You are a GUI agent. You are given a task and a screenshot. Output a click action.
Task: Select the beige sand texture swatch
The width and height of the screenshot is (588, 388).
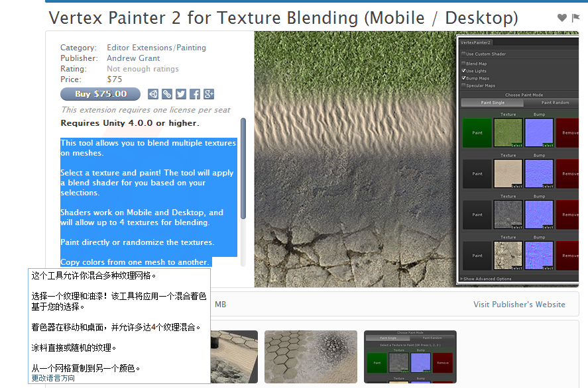point(508,173)
